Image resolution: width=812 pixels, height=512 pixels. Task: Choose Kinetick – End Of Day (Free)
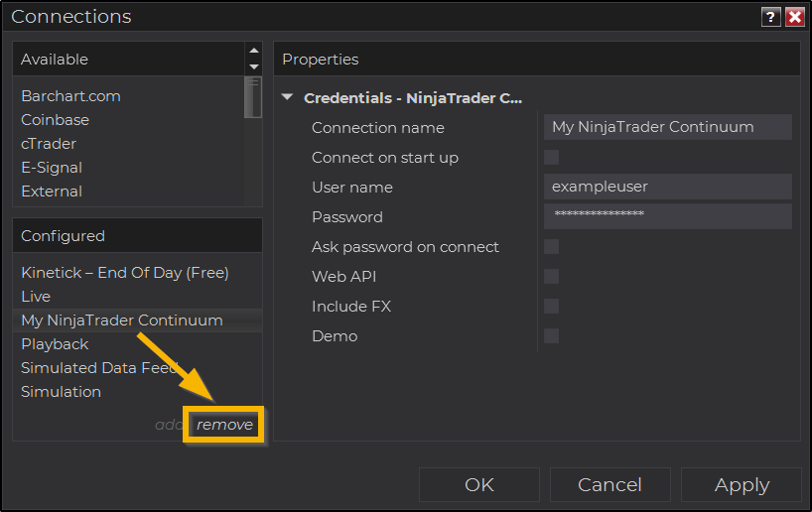click(125, 273)
